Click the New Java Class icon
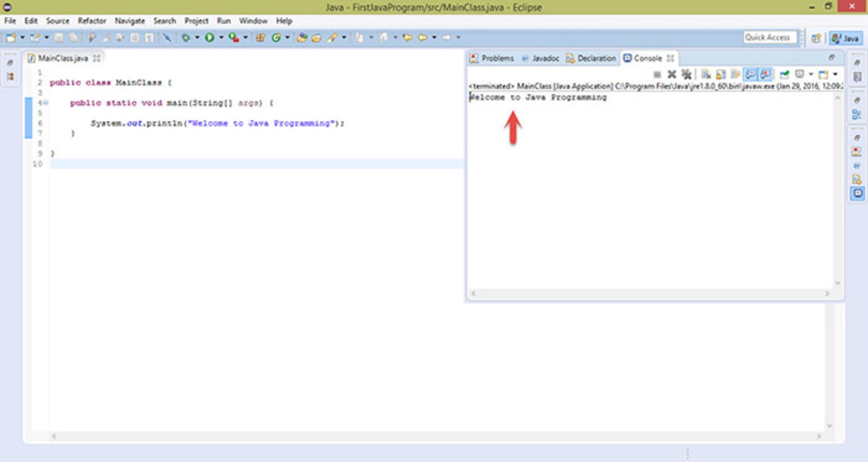Screen dimensions: 868x462 click(276, 37)
